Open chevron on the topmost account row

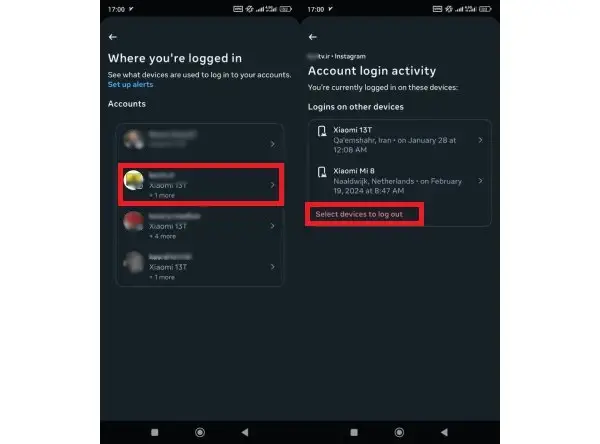pyautogui.click(x=272, y=144)
